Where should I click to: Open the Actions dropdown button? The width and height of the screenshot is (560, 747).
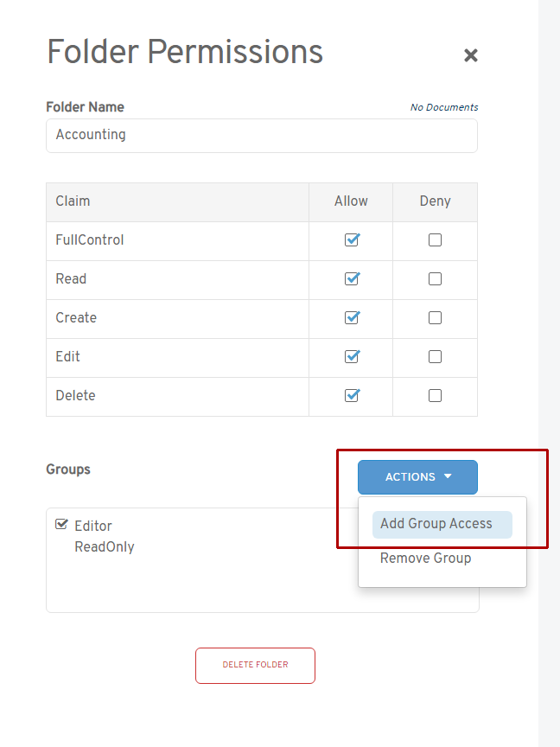coord(417,477)
